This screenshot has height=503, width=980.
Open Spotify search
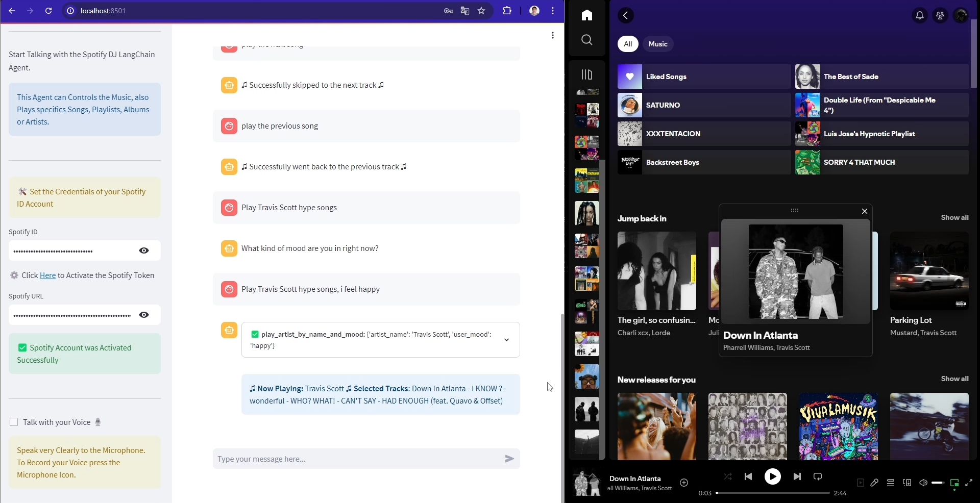(x=587, y=40)
